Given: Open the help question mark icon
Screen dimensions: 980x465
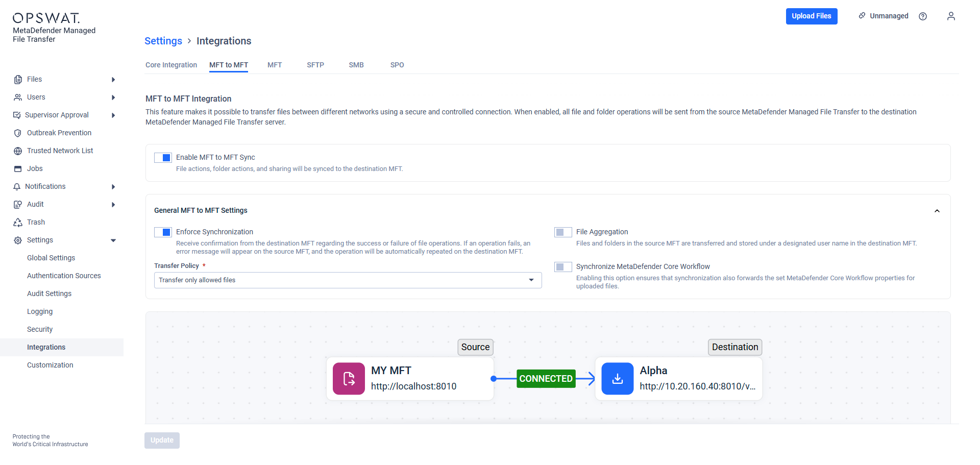Looking at the screenshot, I should (x=923, y=16).
